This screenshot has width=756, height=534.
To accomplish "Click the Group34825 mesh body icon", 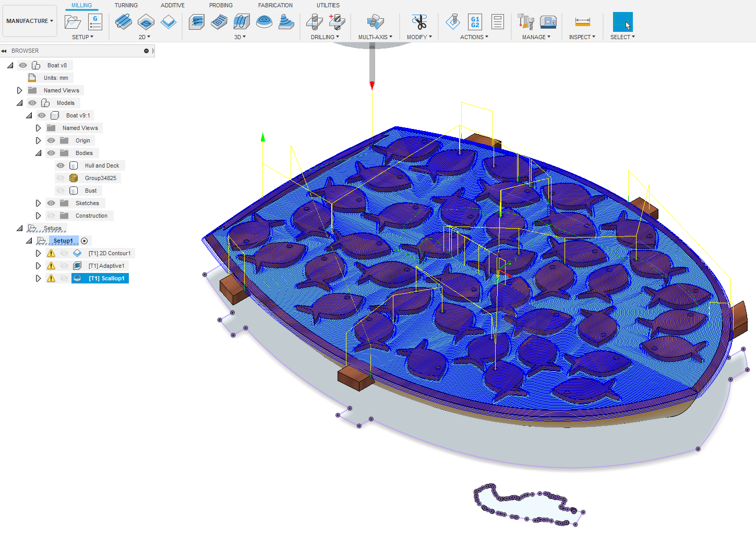I will [x=74, y=178].
